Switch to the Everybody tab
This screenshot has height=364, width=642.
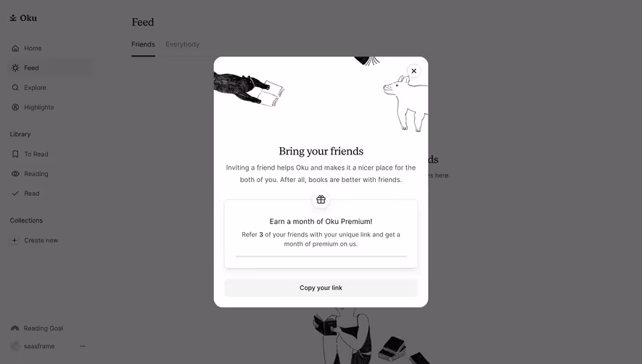(183, 44)
